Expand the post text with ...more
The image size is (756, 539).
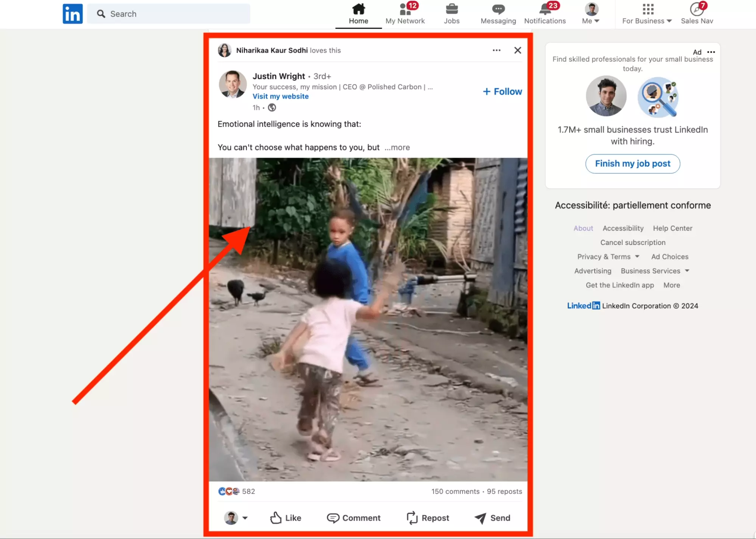point(397,147)
